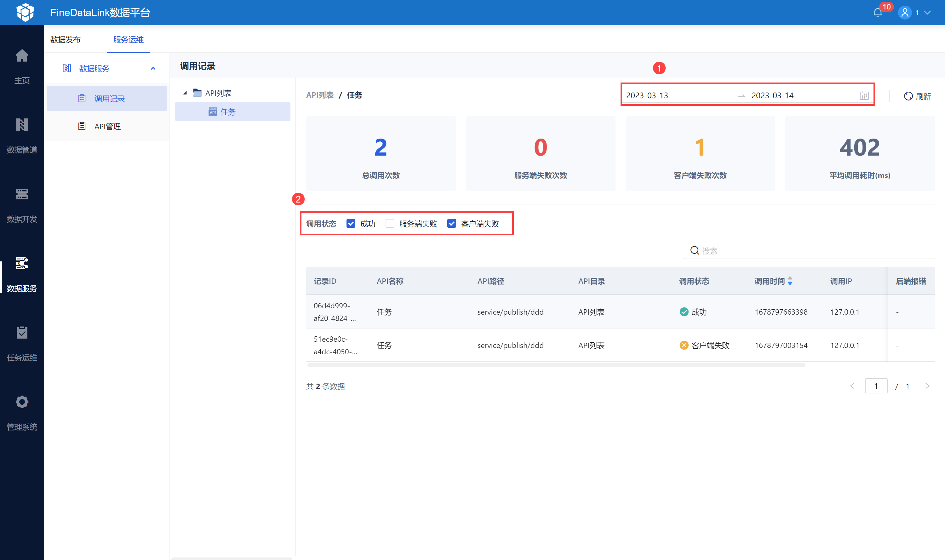The image size is (945, 560).
Task: Uncheck 客户端失败 status checkbox
Action: (451, 224)
